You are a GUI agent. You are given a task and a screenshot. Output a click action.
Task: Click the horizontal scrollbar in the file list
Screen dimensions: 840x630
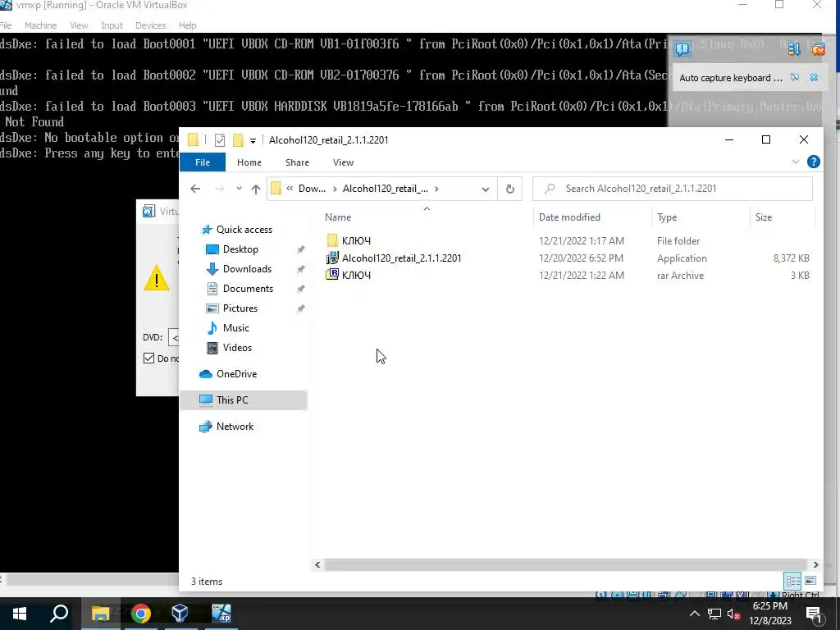pos(566,564)
